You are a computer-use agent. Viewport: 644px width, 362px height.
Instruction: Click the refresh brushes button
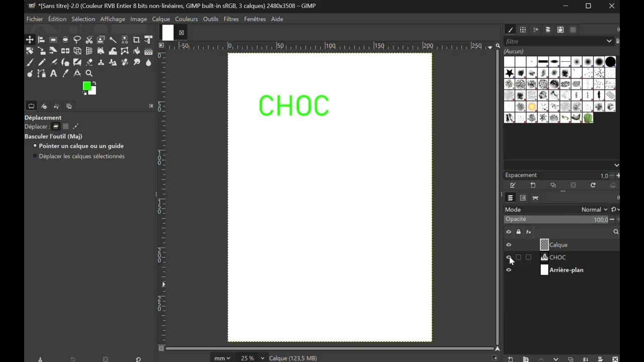pyautogui.click(x=593, y=185)
